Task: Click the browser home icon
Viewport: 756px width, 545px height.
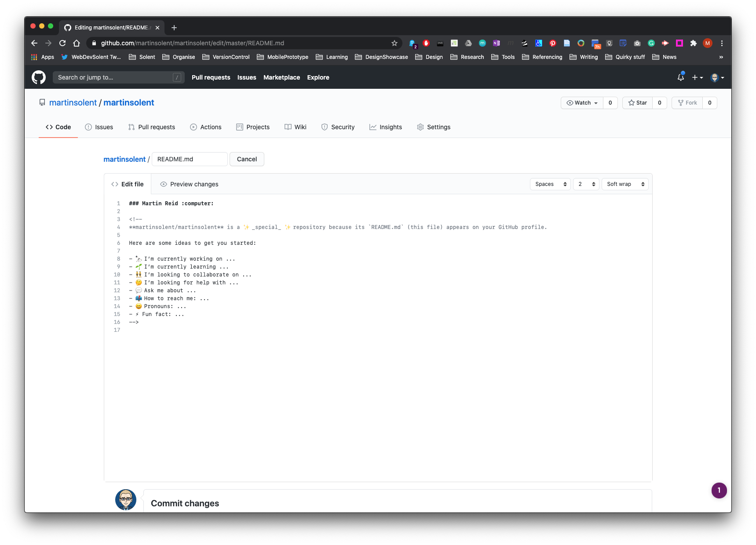Action: pyautogui.click(x=77, y=43)
